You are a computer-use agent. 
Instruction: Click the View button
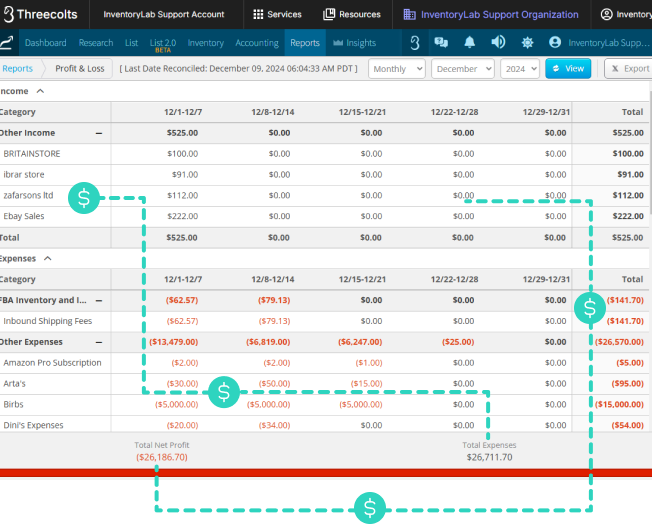(x=568, y=69)
